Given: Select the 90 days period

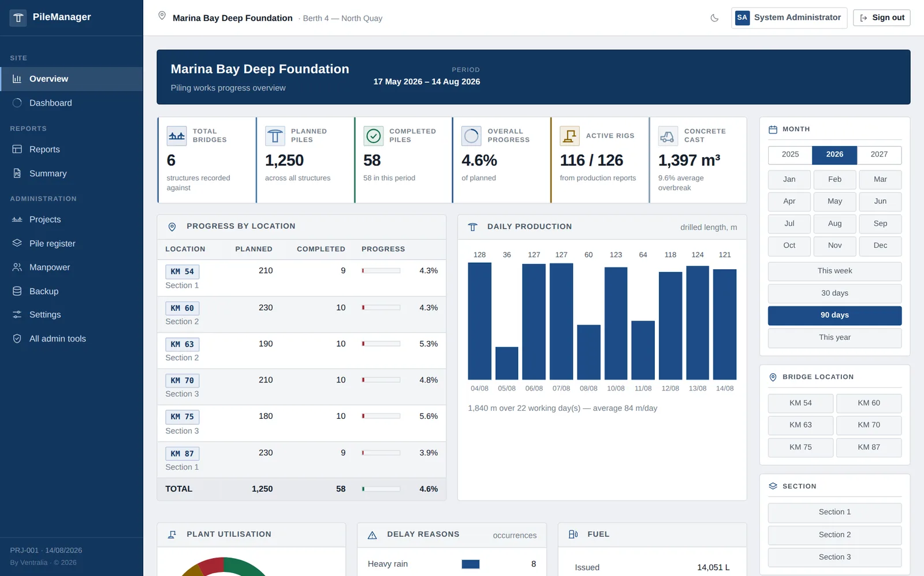Looking at the screenshot, I should coord(834,315).
